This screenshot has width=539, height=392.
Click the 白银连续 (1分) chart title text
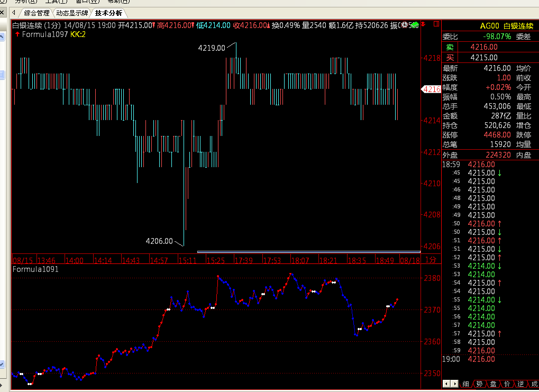(x=36, y=25)
